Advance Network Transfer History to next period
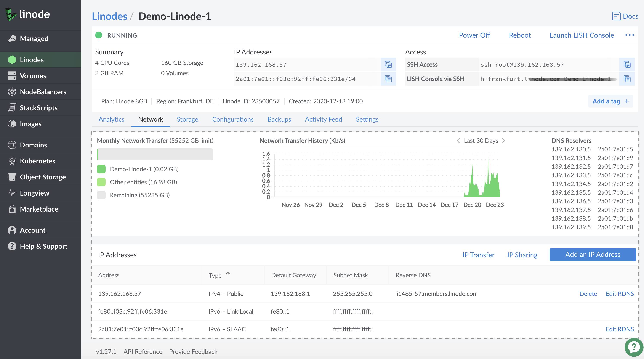Image resolution: width=644 pixels, height=359 pixels. pos(503,141)
